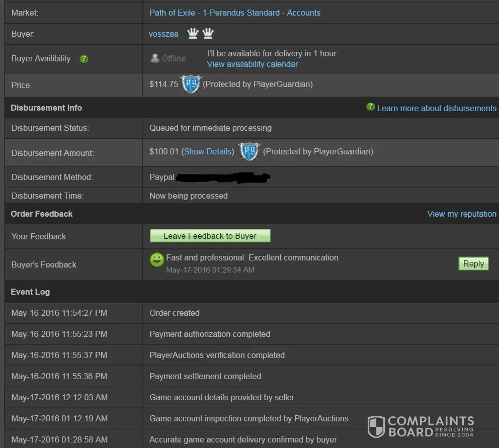Open Learn more about disbursements

pyautogui.click(x=436, y=108)
